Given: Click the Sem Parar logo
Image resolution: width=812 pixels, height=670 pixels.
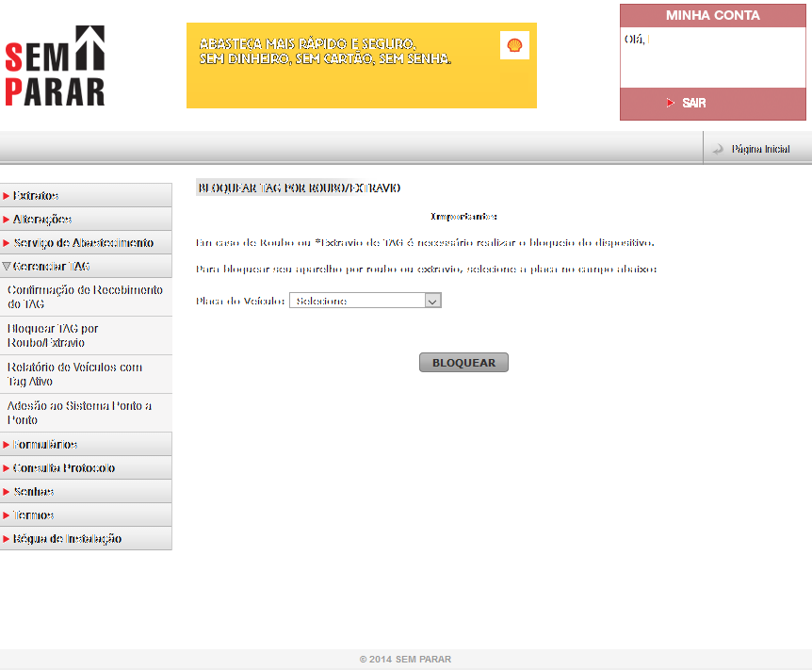Looking at the screenshot, I should [x=55, y=65].
